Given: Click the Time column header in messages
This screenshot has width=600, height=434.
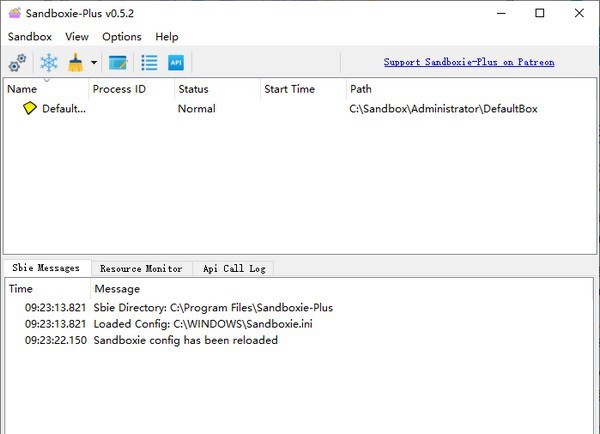Looking at the screenshot, I should [47, 289].
